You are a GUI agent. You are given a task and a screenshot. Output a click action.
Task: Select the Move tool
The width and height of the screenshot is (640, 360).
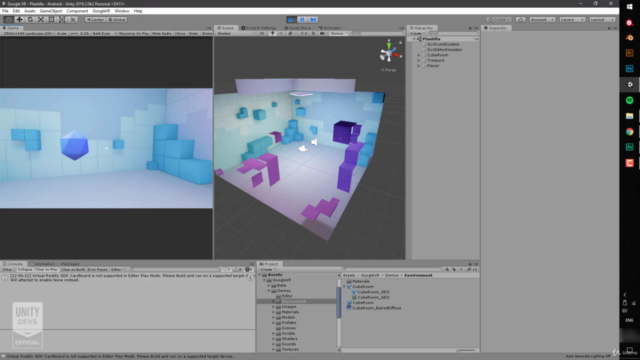[x=19, y=20]
